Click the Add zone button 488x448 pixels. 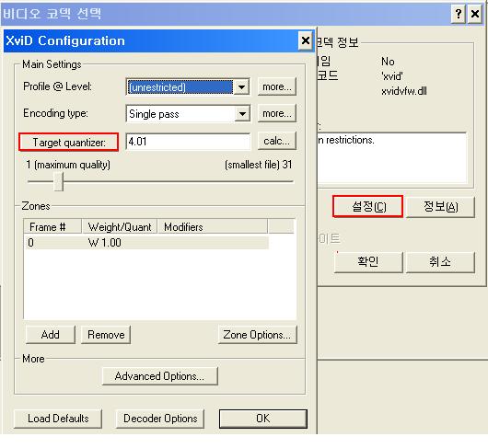(51, 335)
